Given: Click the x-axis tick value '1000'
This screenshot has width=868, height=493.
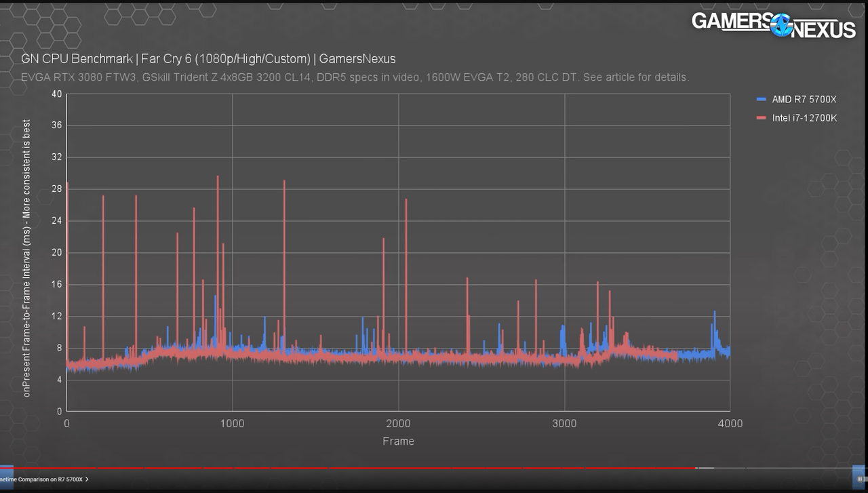Looking at the screenshot, I should 233,424.
